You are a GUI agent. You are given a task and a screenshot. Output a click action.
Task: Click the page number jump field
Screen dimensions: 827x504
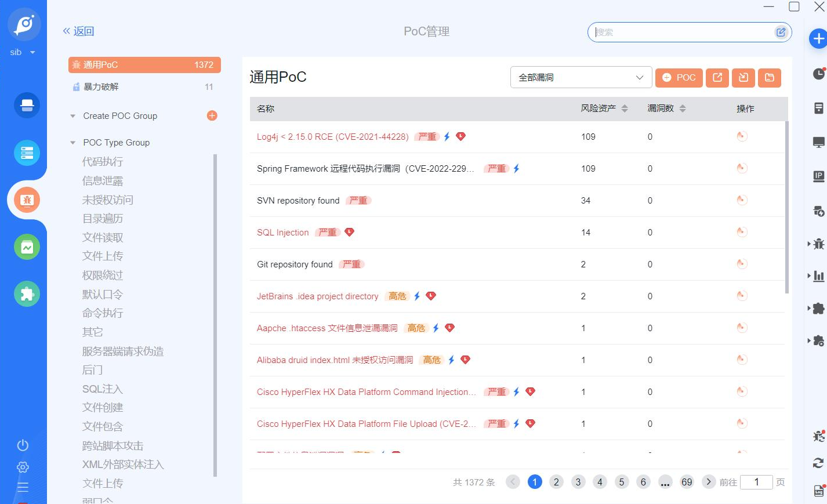point(756,482)
